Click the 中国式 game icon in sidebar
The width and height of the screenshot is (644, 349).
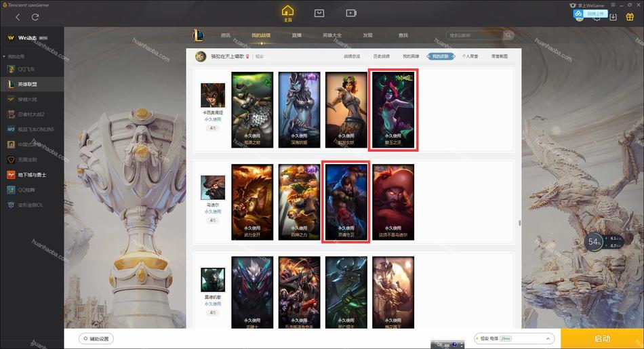[x=11, y=144]
